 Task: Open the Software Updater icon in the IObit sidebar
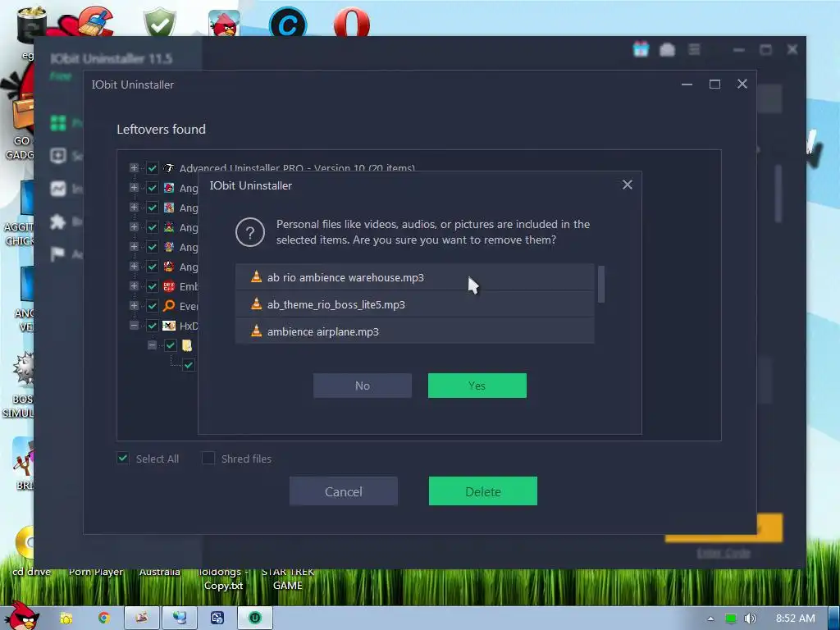(58, 156)
